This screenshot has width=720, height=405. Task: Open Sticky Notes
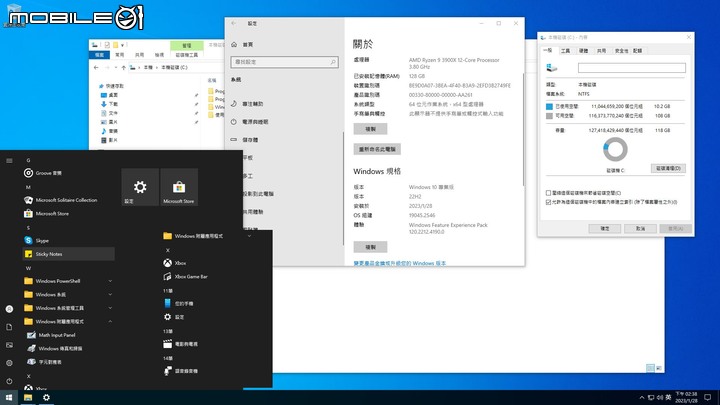coord(68,254)
